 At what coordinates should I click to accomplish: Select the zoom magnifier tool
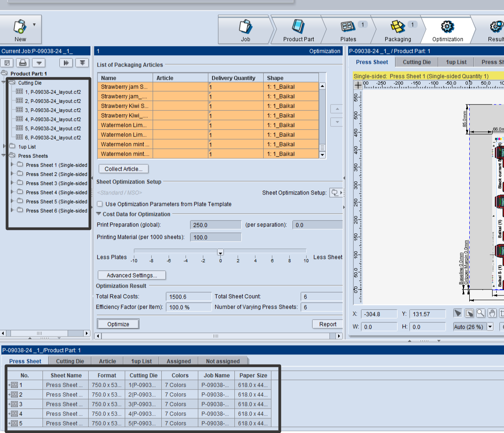(481, 313)
